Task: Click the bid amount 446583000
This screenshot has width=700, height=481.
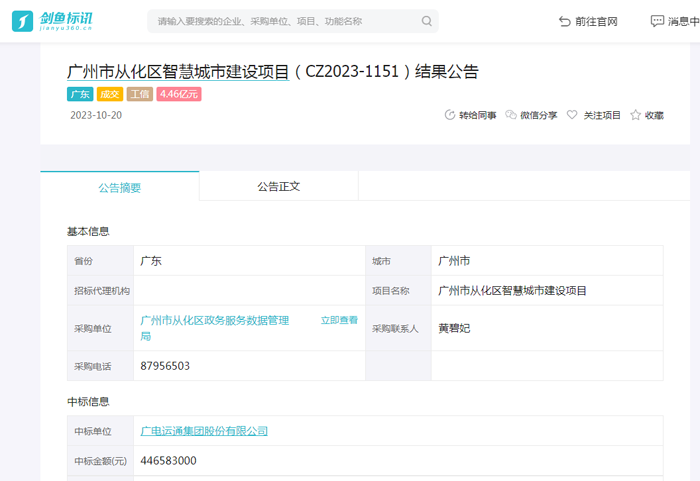Action: pos(168,460)
